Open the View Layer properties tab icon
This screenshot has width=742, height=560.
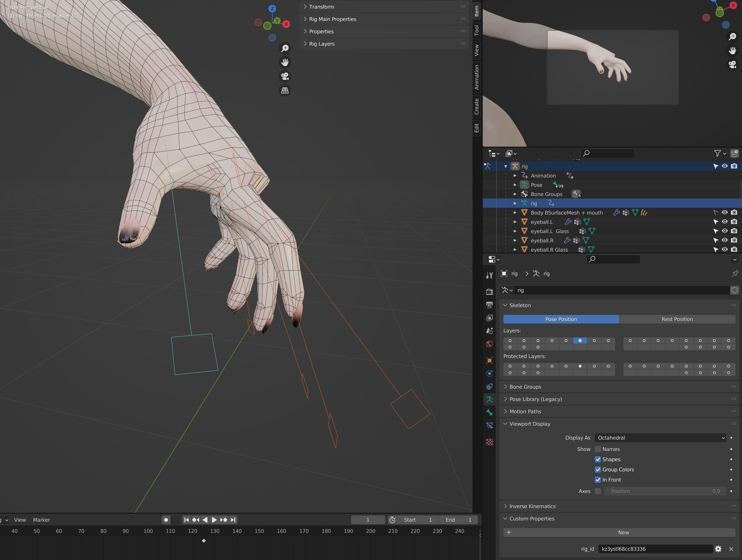490,318
